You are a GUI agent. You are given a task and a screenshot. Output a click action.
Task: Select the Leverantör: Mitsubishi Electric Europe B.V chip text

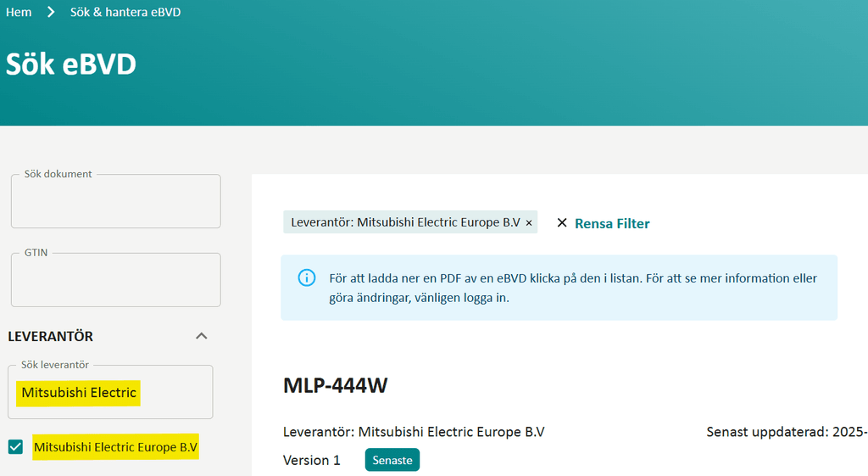[x=405, y=222]
